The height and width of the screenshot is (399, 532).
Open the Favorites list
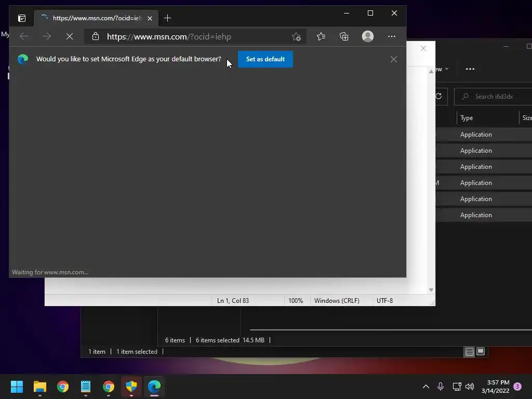tap(321, 36)
